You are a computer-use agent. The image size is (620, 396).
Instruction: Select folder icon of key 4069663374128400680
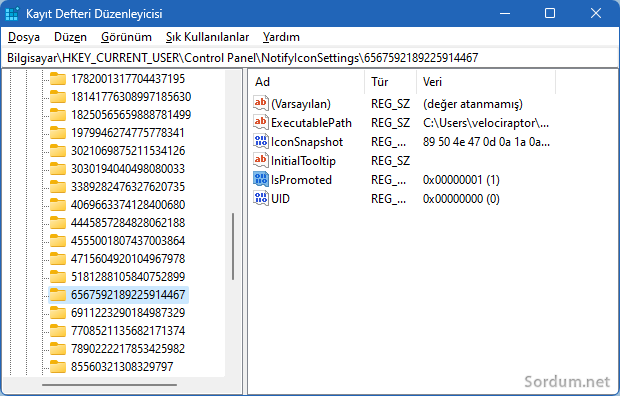(58, 205)
